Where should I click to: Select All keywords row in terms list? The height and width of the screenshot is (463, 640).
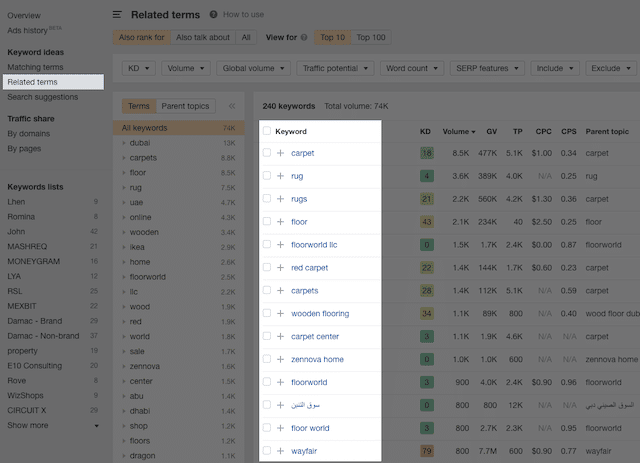point(179,128)
